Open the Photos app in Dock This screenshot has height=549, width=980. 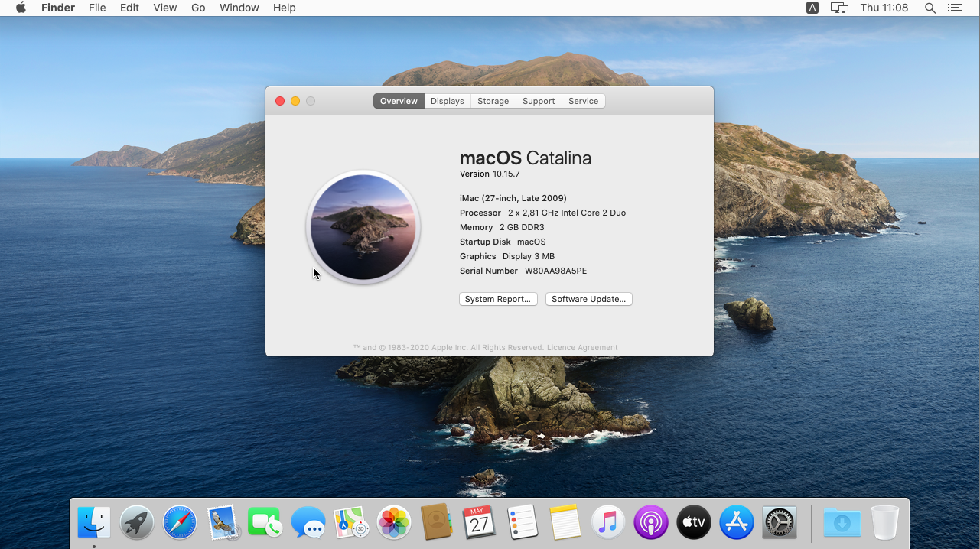point(394,523)
